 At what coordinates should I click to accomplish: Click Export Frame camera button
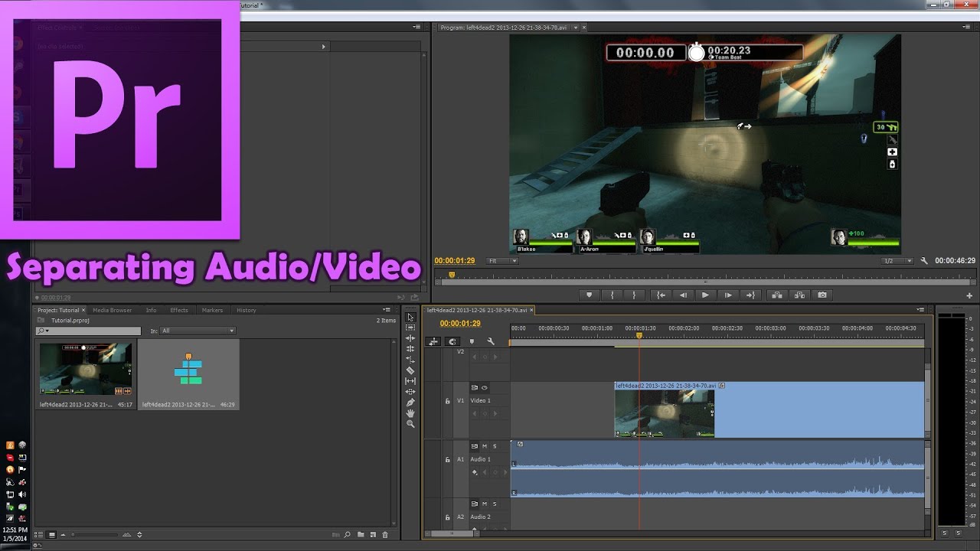pos(822,295)
